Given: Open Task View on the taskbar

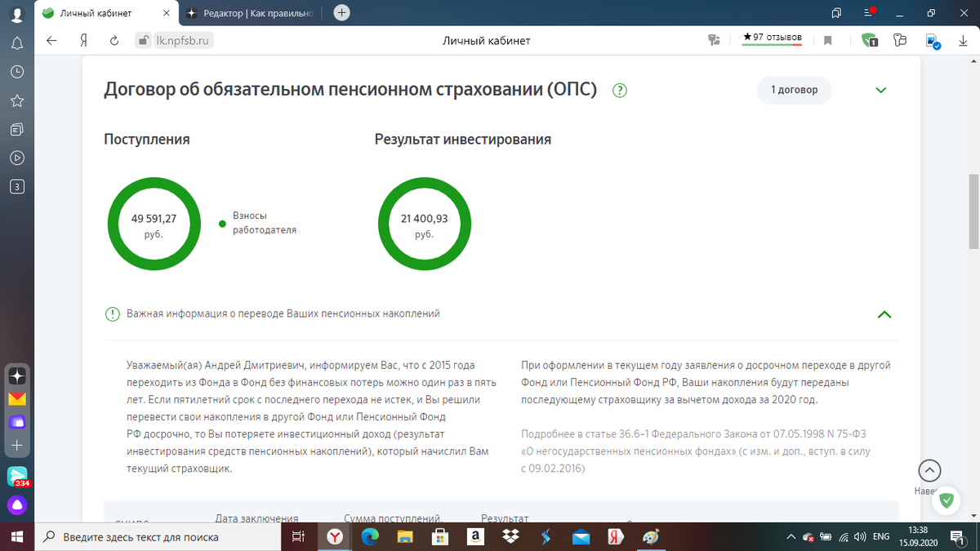Looking at the screenshot, I should tap(299, 537).
